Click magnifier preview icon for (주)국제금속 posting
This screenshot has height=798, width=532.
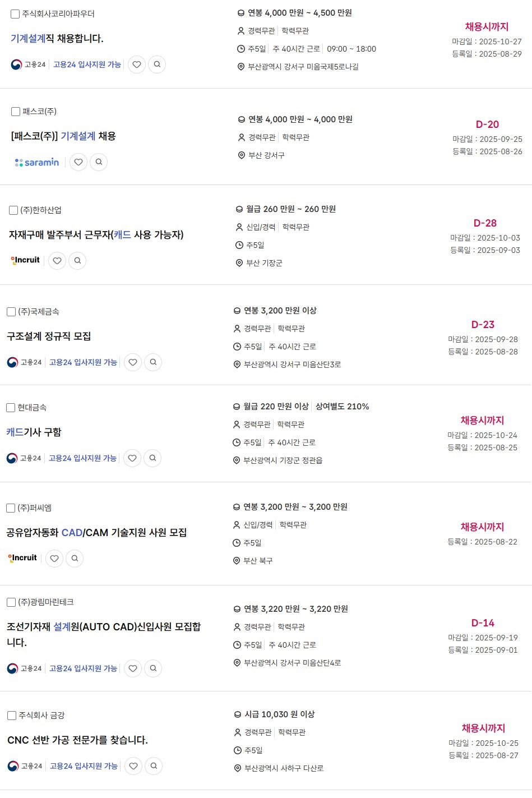[153, 362]
